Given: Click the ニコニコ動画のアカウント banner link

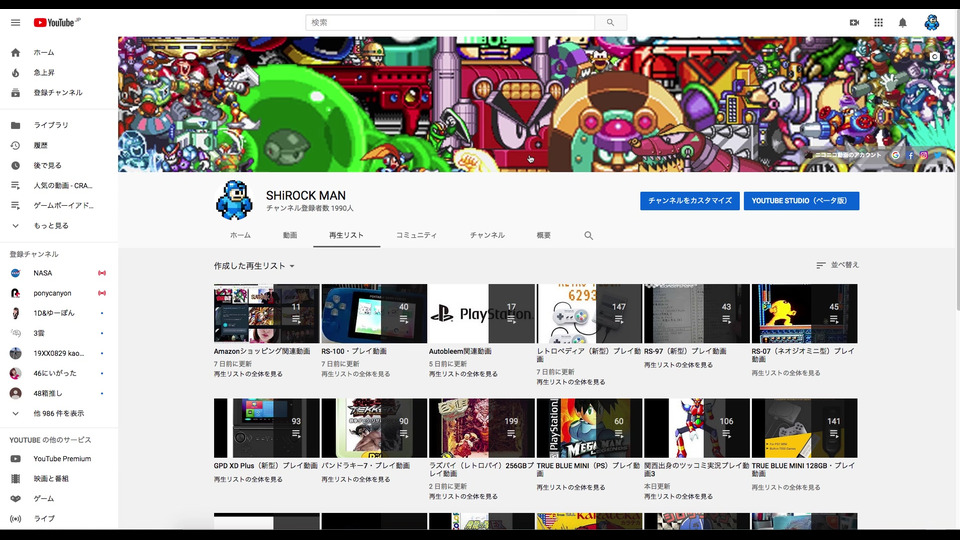Looking at the screenshot, I should pyautogui.click(x=848, y=156).
